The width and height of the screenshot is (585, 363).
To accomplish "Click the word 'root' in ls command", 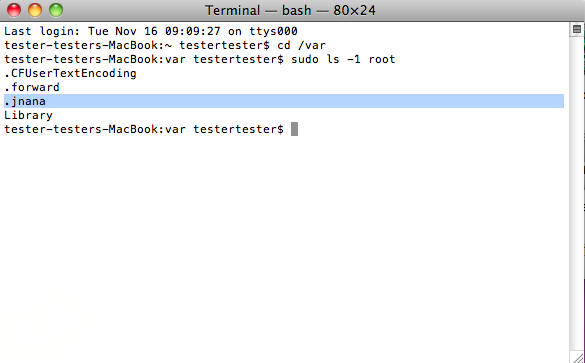I will [382, 59].
